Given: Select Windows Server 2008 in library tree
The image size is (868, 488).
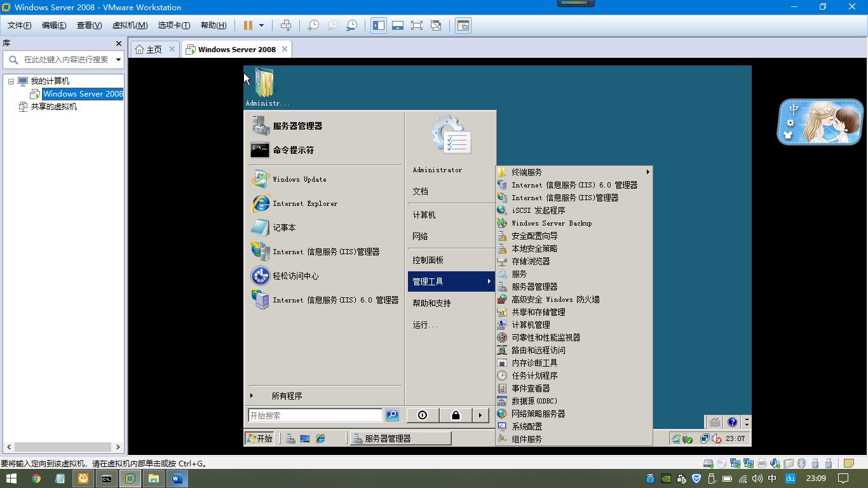Looking at the screenshot, I should click(x=83, y=94).
